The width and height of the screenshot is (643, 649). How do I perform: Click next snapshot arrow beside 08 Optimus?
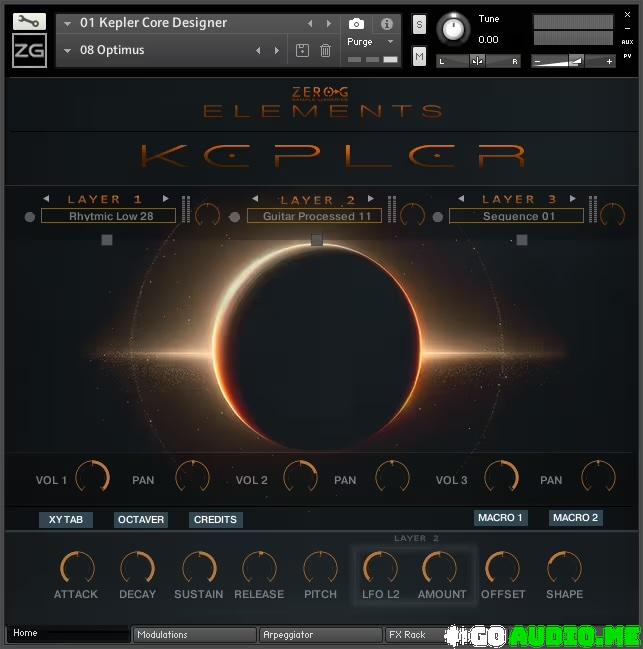pyautogui.click(x=276, y=50)
